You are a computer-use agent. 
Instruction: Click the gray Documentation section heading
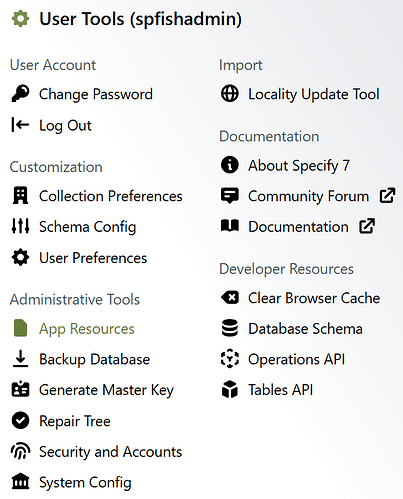point(269,136)
